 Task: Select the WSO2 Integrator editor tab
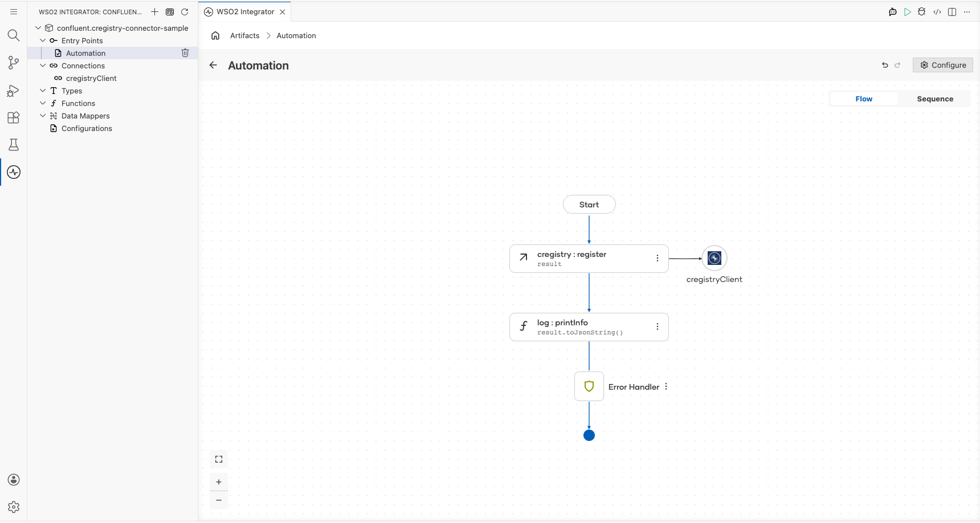pos(245,11)
